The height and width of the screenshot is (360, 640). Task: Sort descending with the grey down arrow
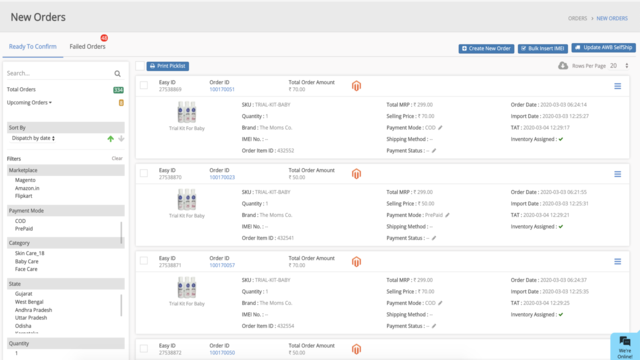(121, 139)
